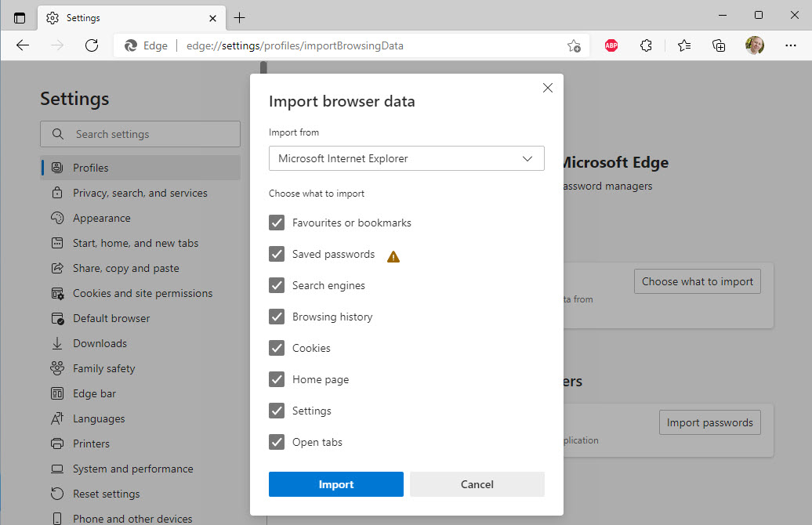Click the Printers icon in sidebar
The height and width of the screenshot is (525, 812).
point(57,444)
